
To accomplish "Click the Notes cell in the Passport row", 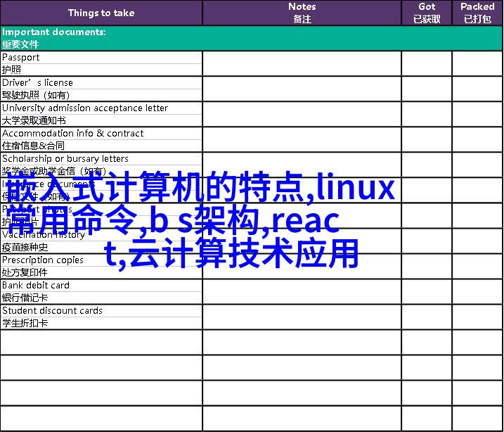I will [302, 64].
